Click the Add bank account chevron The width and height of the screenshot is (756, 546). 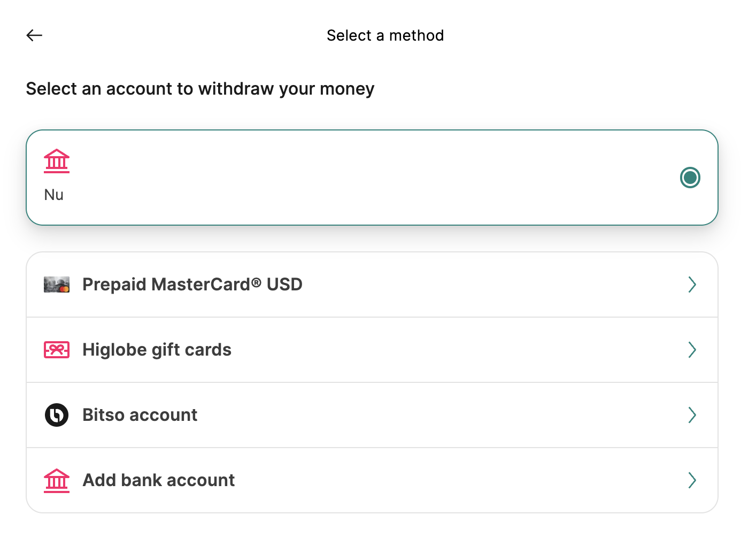click(x=692, y=480)
